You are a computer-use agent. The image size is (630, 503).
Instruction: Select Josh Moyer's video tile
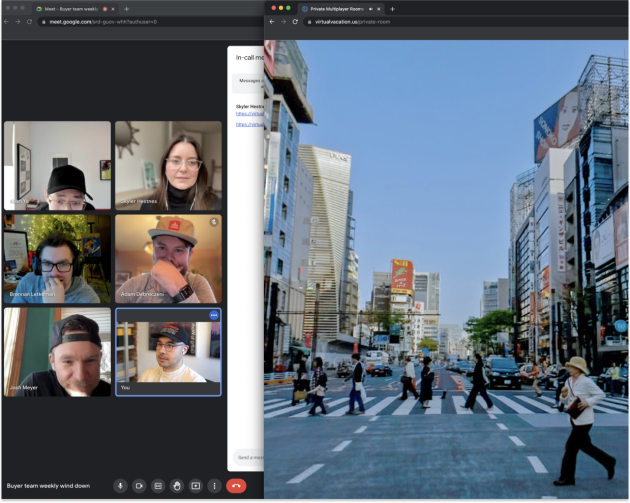(57, 352)
